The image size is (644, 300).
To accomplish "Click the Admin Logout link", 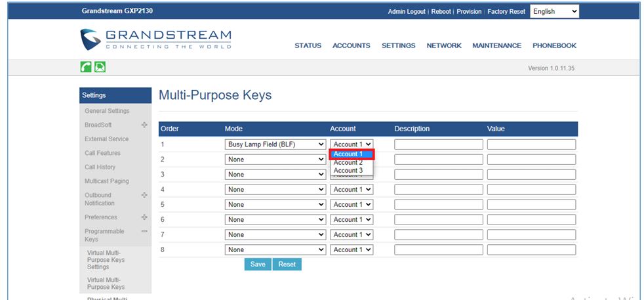I will [407, 12].
